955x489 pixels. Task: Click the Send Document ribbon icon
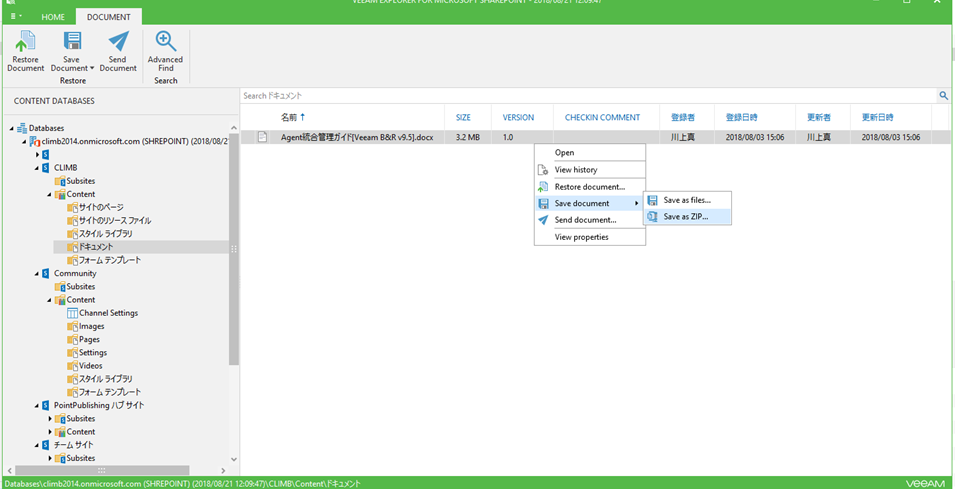click(x=118, y=41)
